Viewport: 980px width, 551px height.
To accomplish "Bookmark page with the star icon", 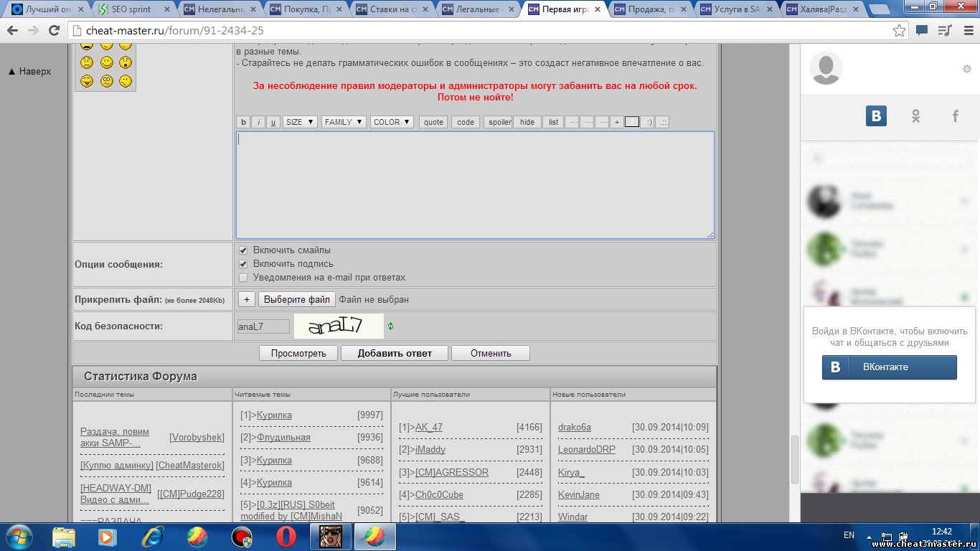I will [899, 31].
